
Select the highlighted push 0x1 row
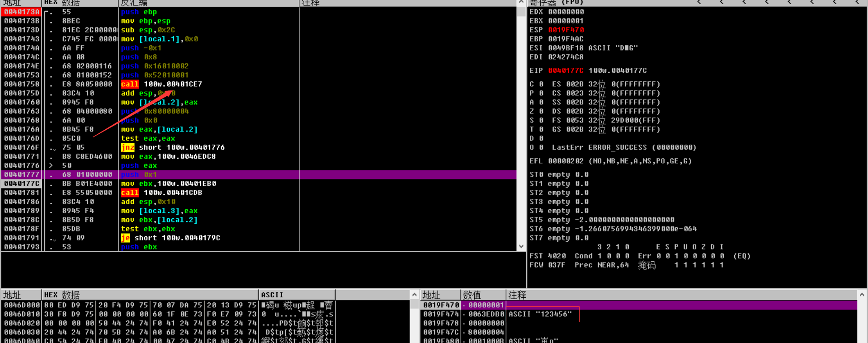pos(259,174)
